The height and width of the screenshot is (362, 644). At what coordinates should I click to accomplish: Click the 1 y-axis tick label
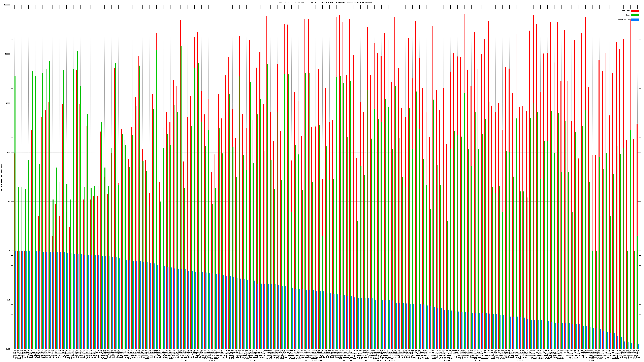click(10, 251)
